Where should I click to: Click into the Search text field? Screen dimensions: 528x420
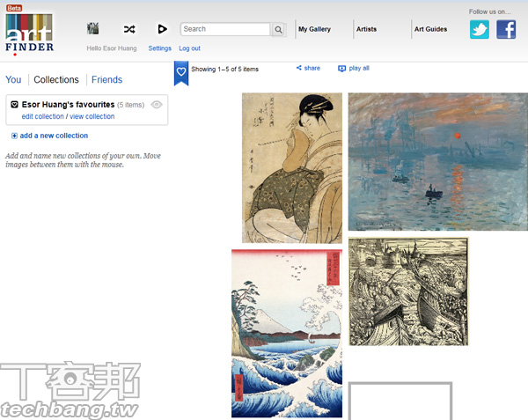(x=225, y=29)
